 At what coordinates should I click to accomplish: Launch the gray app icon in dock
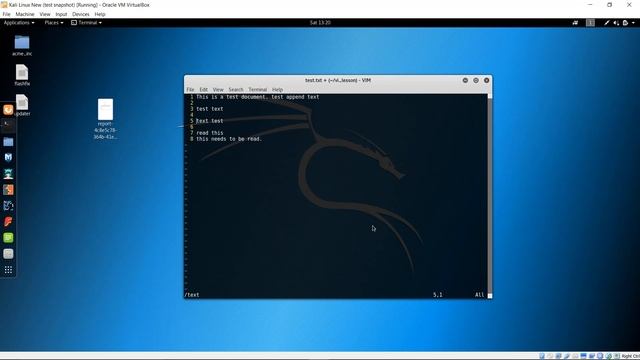click(8, 254)
